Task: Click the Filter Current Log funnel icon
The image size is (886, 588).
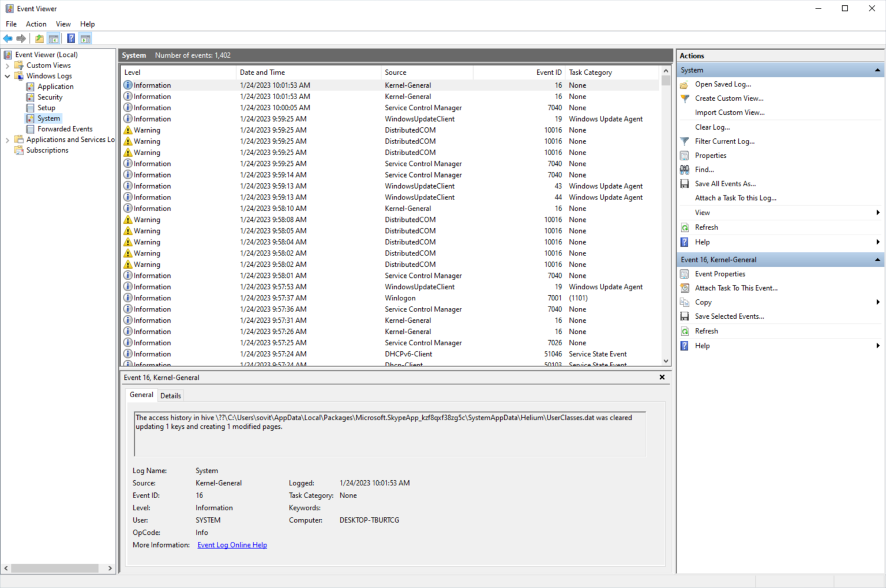Action: point(684,141)
